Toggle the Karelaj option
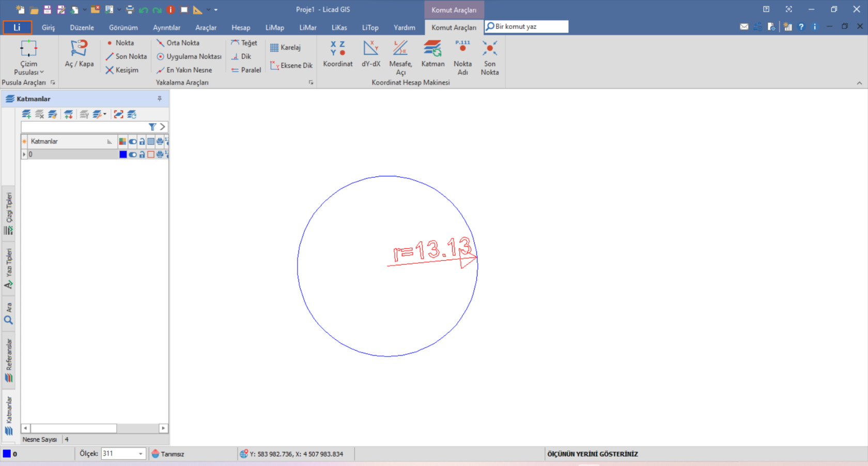The image size is (868, 466). tap(285, 48)
